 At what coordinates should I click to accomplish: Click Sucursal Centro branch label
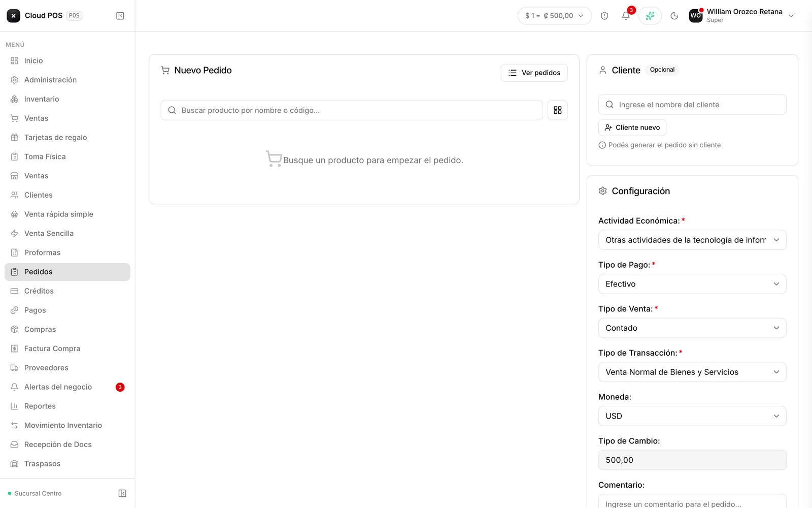coord(38,493)
